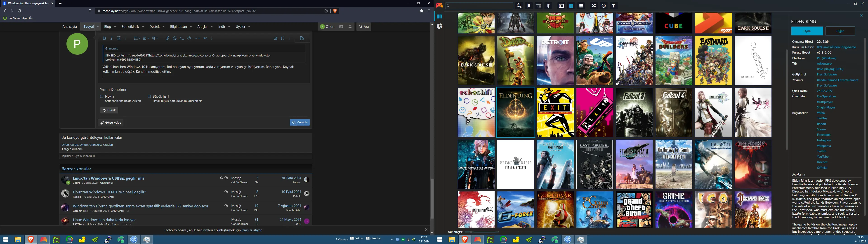Open the Brave extensions puzzle icon
868x244 pixels.
[422, 11]
